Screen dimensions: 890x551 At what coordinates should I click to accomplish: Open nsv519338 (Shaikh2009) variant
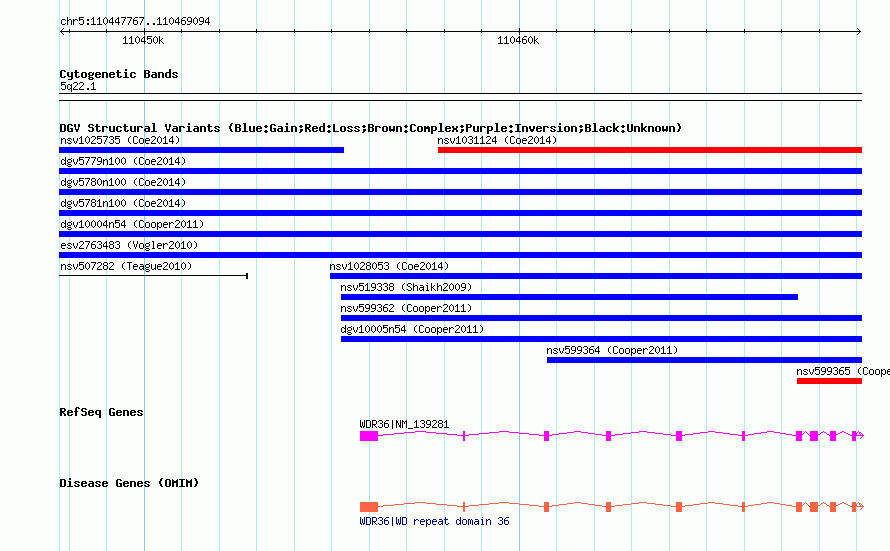[x=406, y=287]
